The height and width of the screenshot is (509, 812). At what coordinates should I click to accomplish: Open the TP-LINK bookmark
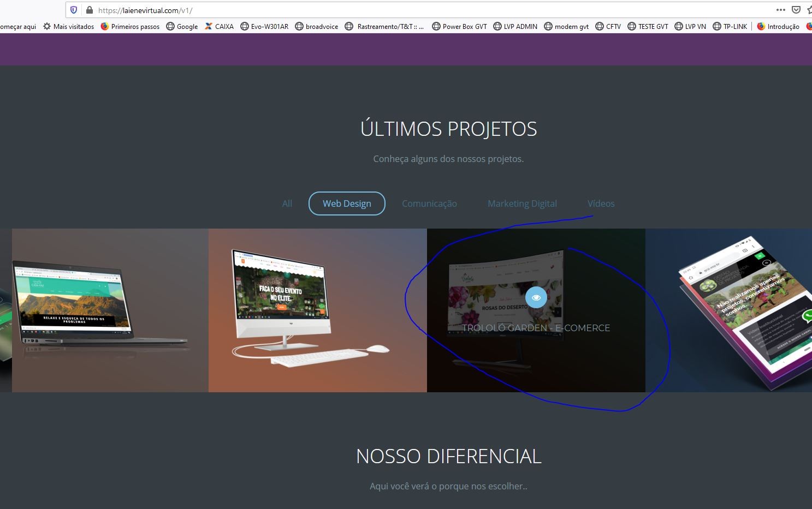730,26
